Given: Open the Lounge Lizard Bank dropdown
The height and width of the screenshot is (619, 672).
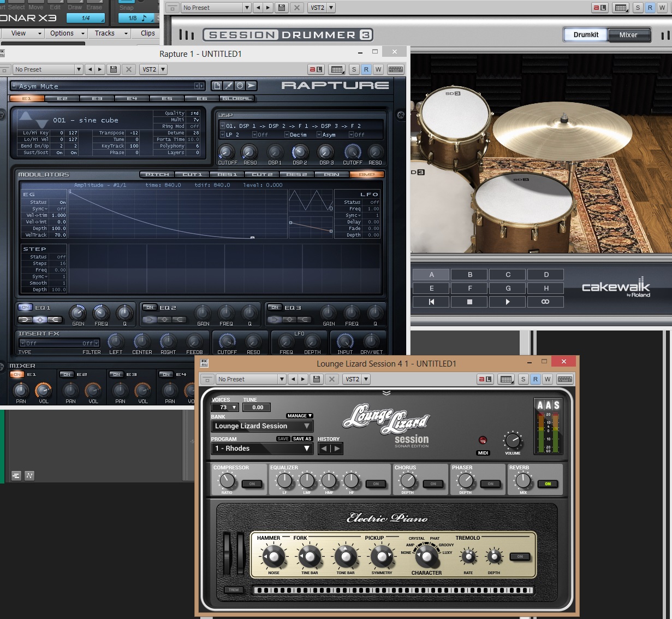Looking at the screenshot, I should point(262,426).
